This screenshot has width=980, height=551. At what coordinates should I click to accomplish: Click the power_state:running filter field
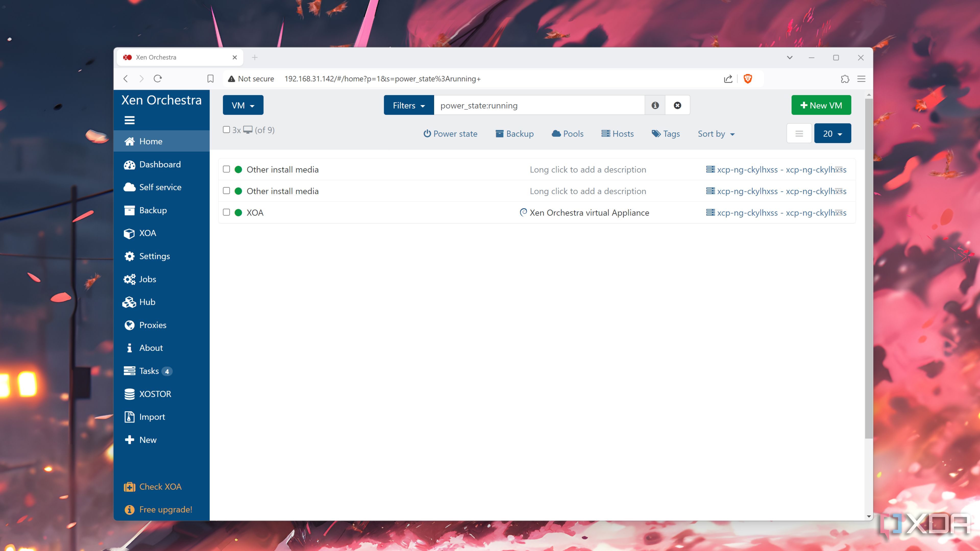539,105
